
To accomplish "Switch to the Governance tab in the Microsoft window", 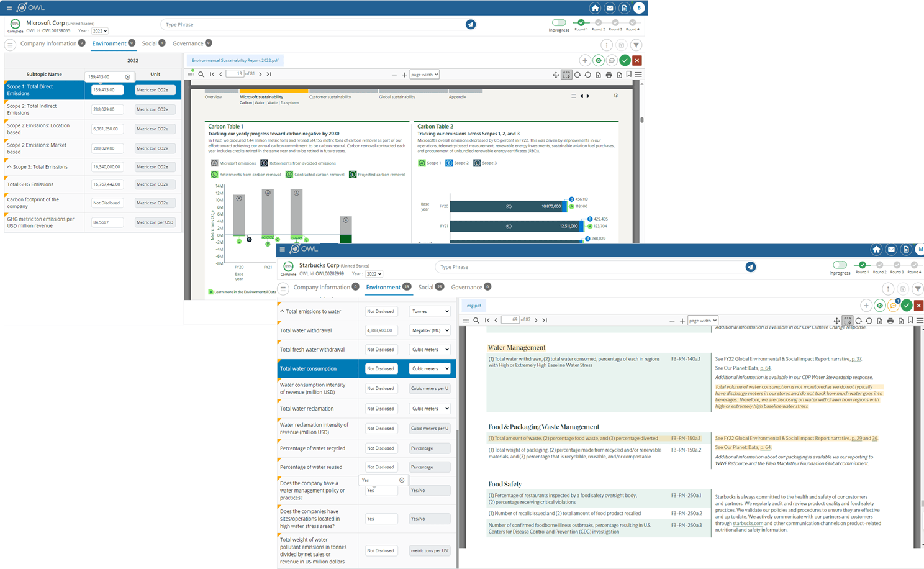I will pyautogui.click(x=188, y=43).
